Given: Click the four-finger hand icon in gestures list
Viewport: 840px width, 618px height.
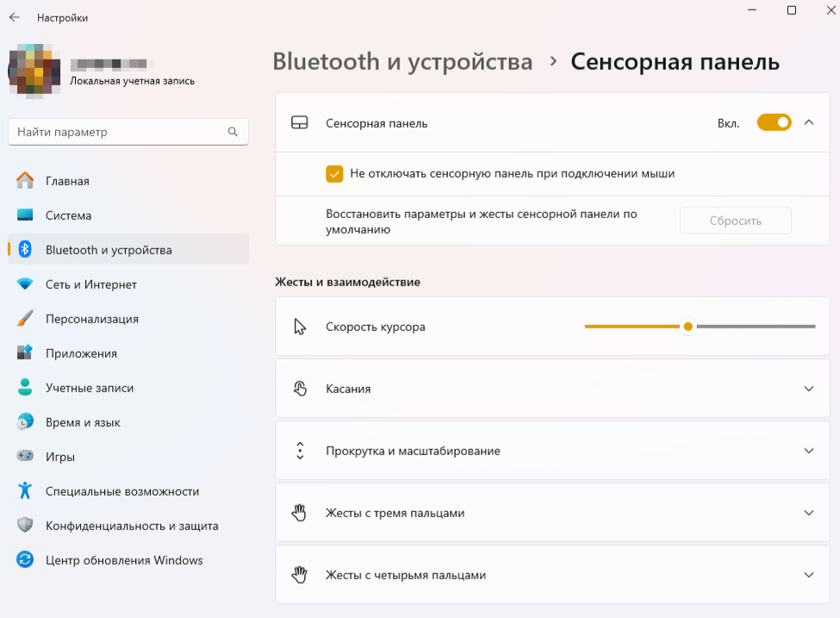Looking at the screenshot, I should click(299, 574).
